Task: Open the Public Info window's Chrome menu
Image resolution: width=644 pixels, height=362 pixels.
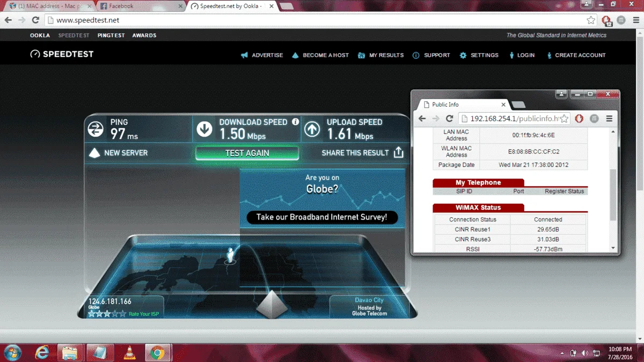Action: (x=609, y=119)
